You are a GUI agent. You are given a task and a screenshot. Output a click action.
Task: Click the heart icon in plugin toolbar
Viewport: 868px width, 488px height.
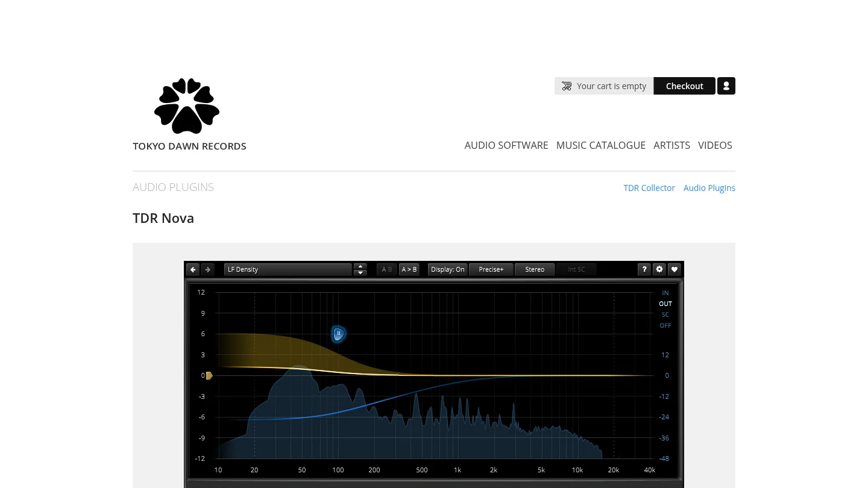point(675,269)
